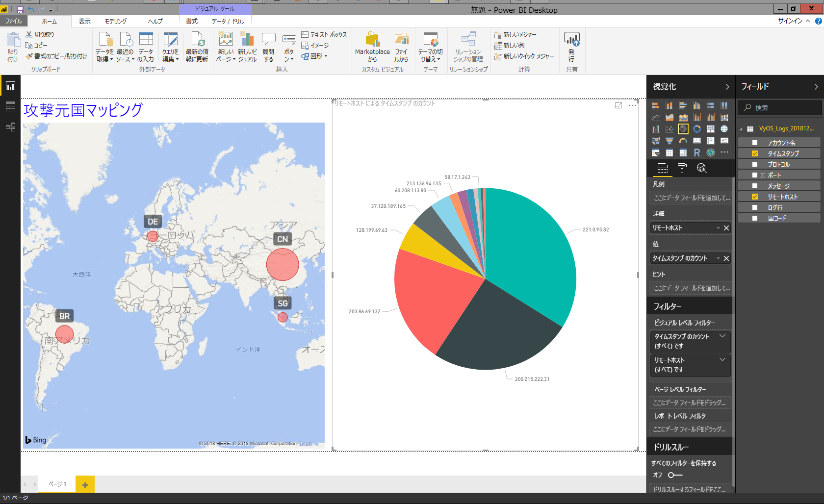The image size is (824, 504).
Task: Choose the R script visual icon
Action: [697, 152]
